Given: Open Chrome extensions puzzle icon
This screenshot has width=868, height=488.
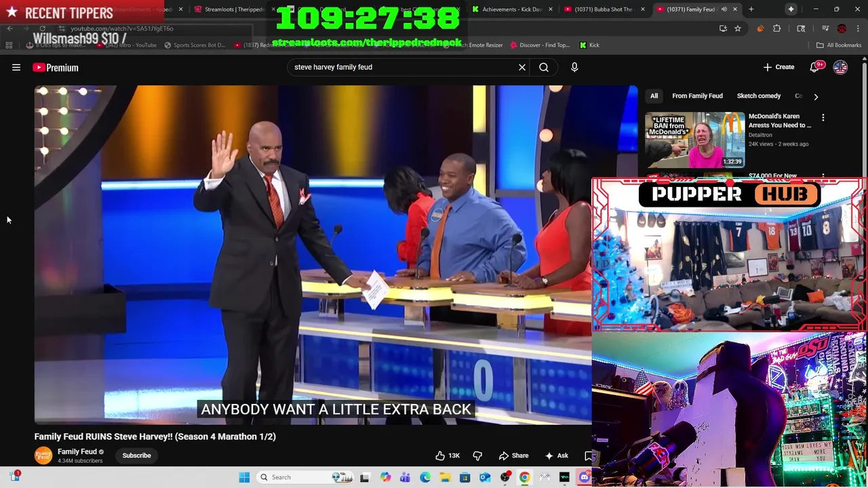Looking at the screenshot, I should pos(777,28).
